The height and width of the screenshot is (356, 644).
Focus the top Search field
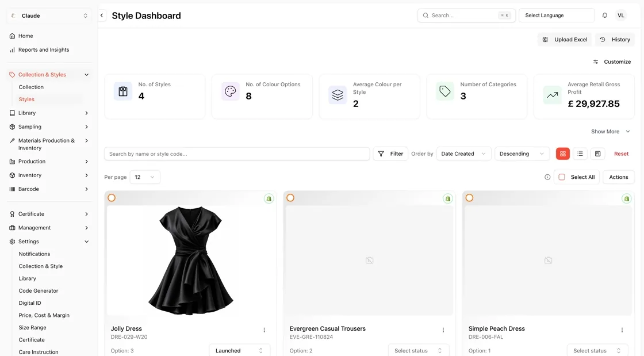click(466, 16)
